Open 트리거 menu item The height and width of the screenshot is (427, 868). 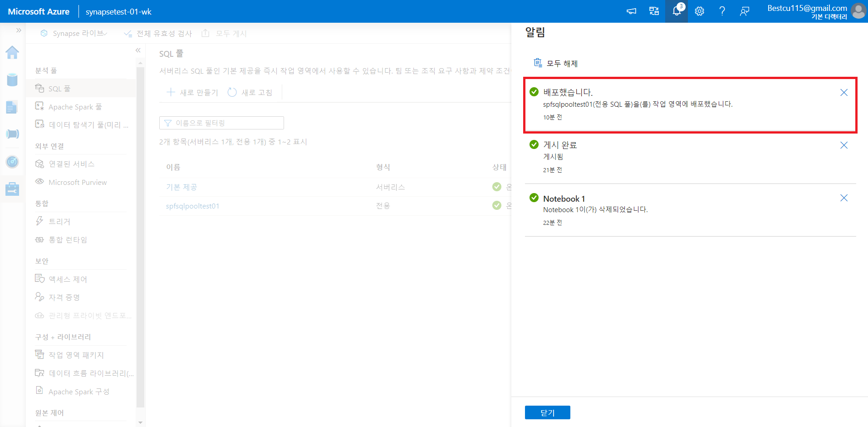82,222
